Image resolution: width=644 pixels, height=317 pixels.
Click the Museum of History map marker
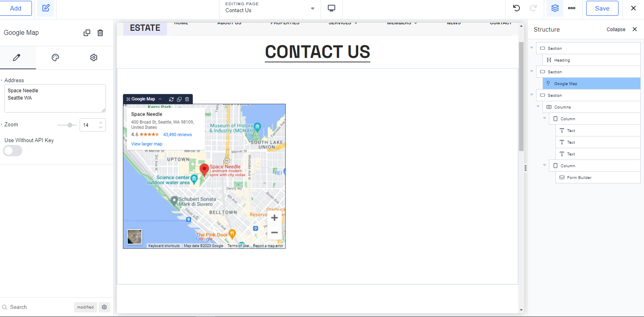[x=258, y=127]
